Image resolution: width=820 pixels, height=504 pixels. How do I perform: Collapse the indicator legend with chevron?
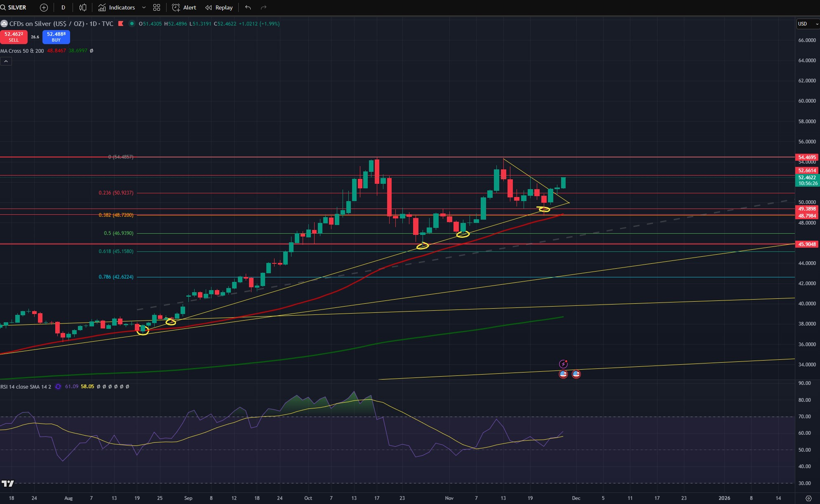pyautogui.click(x=6, y=61)
